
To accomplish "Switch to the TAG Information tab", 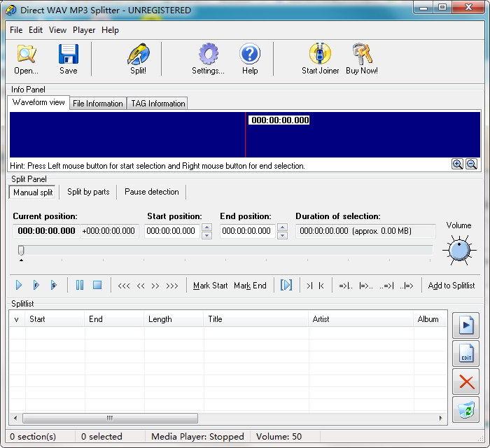I will pos(157,104).
